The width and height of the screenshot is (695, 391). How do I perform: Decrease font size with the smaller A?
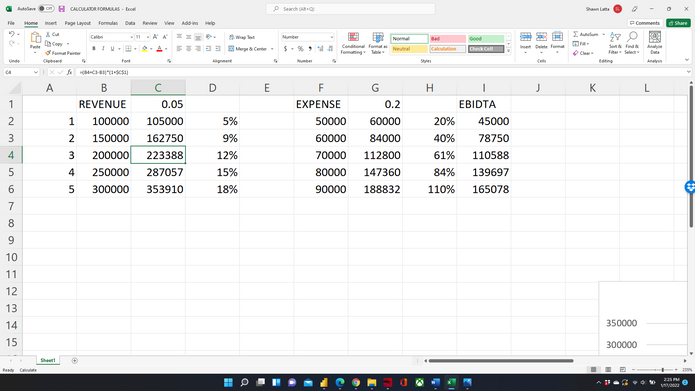click(165, 37)
